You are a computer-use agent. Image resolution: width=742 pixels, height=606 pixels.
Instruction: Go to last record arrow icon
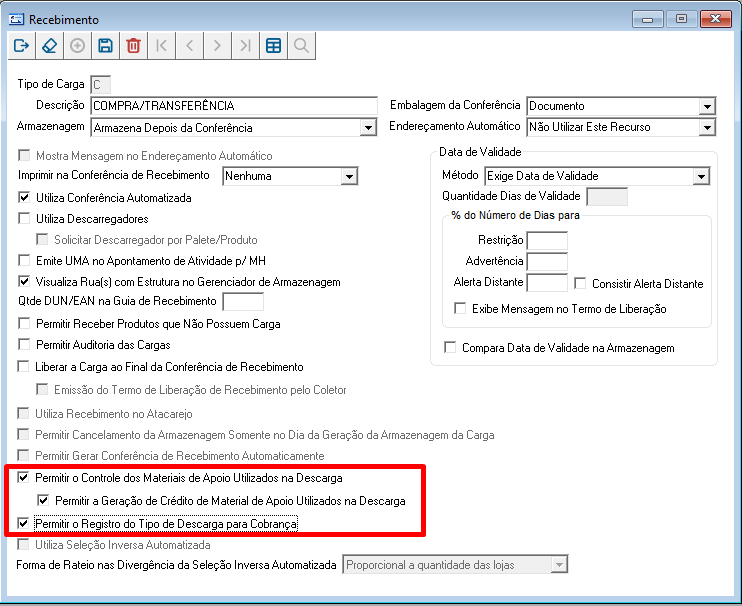[x=245, y=46]
